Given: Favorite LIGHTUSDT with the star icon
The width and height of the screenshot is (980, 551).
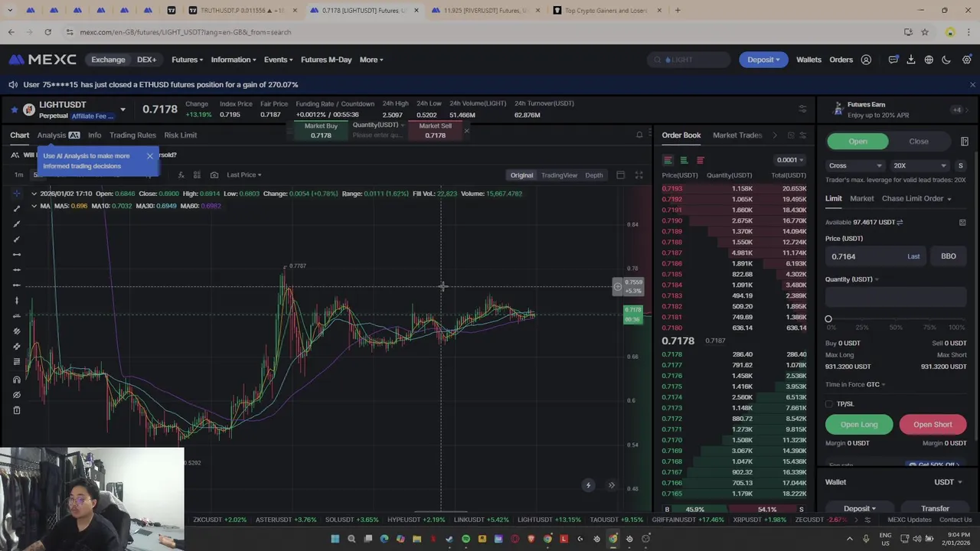Looking at the screenshot, I should [14, 110].
